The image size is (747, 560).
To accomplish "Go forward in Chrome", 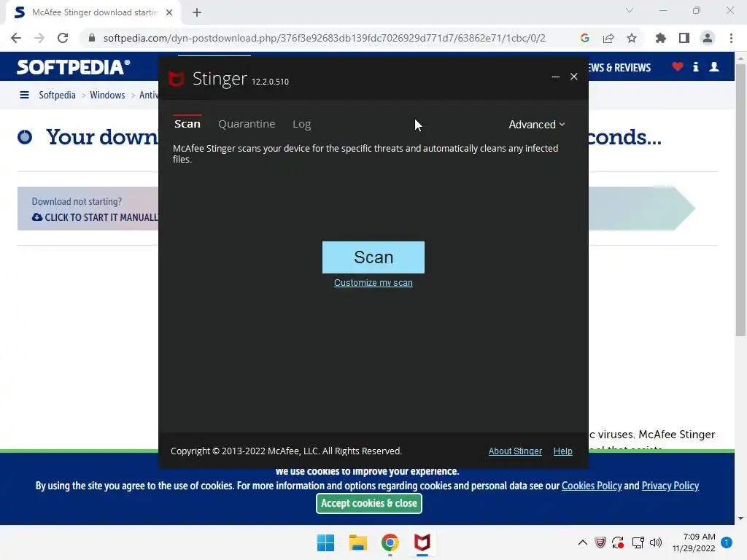I will pyautogui.click(x=39, y=38).
